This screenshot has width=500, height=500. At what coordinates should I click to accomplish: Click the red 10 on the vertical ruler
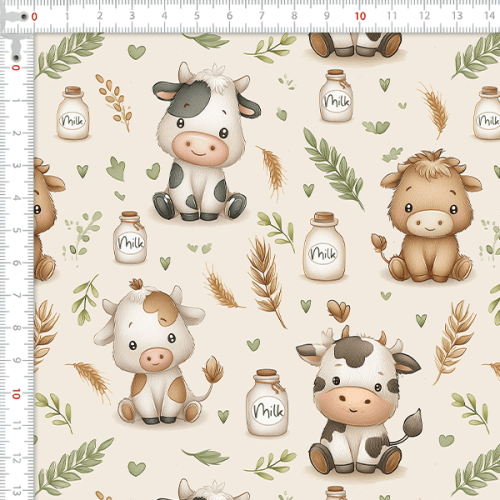16,394
